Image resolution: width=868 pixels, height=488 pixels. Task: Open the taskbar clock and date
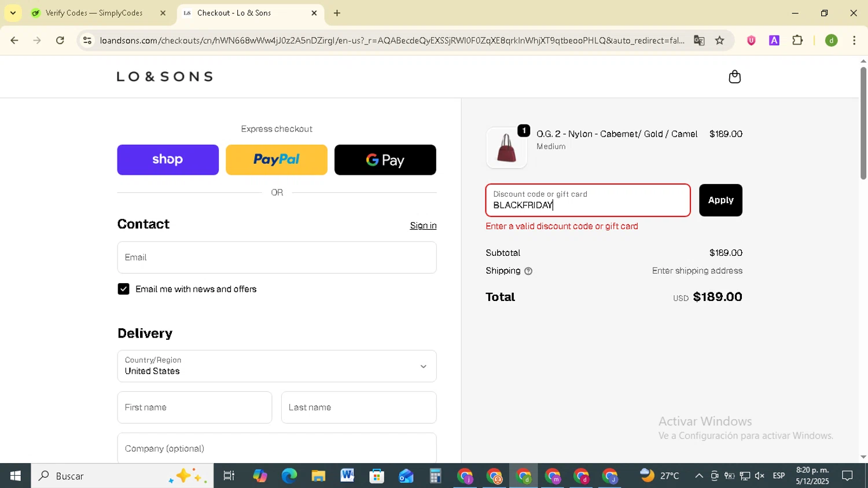click(812, 476)
